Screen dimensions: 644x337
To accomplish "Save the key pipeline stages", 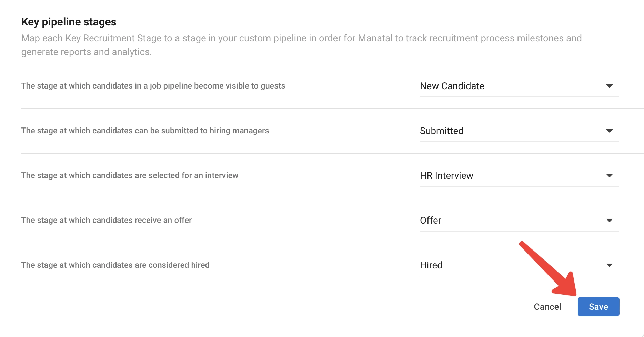I will point(598,307).
